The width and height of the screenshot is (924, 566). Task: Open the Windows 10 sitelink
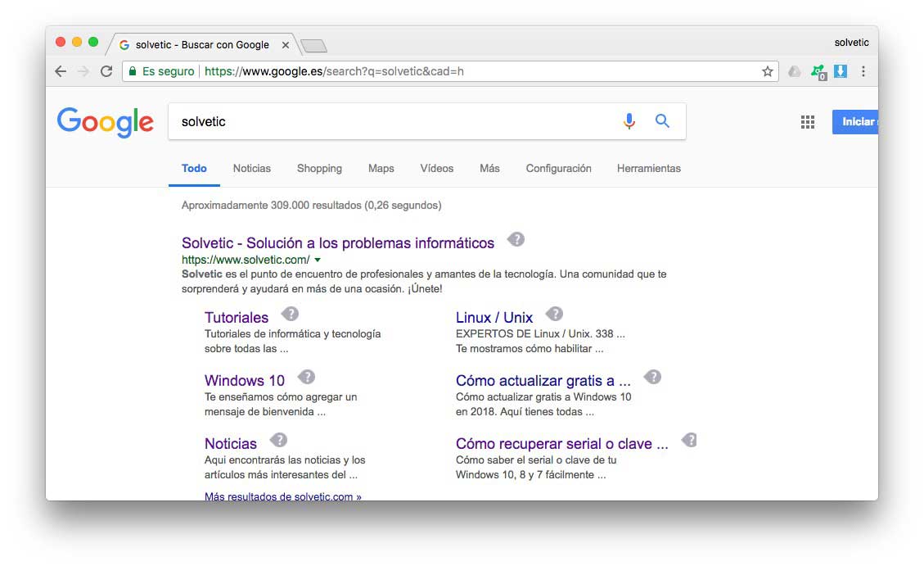point(245,380)
